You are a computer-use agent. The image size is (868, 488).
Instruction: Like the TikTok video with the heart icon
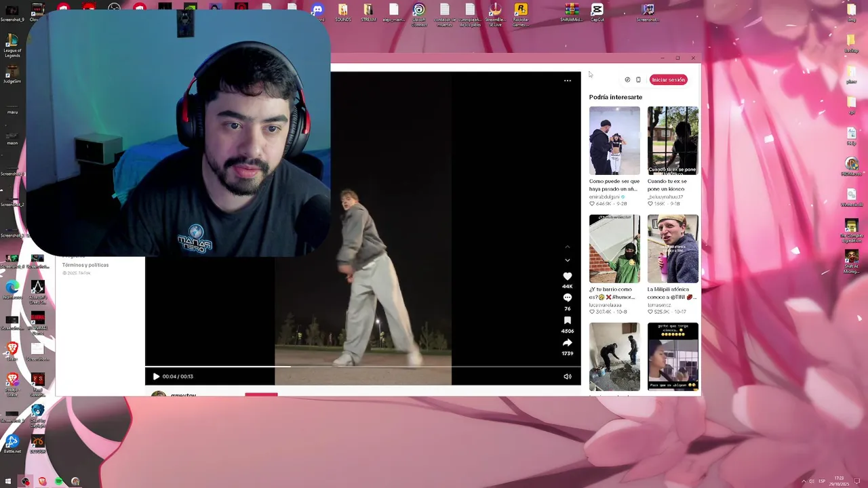click(x=568, y=277)
